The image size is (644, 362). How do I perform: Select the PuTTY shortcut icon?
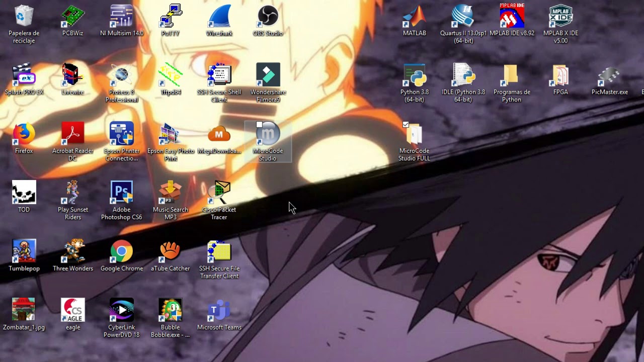click(x=170, y=16)
